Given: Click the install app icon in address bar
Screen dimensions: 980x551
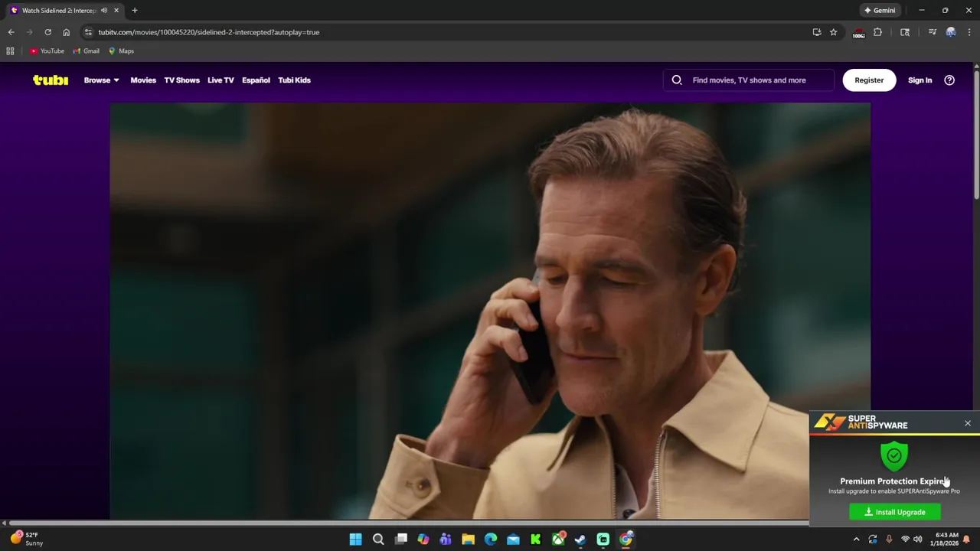Looking at the screenshot, I should [x=817, y=32].
